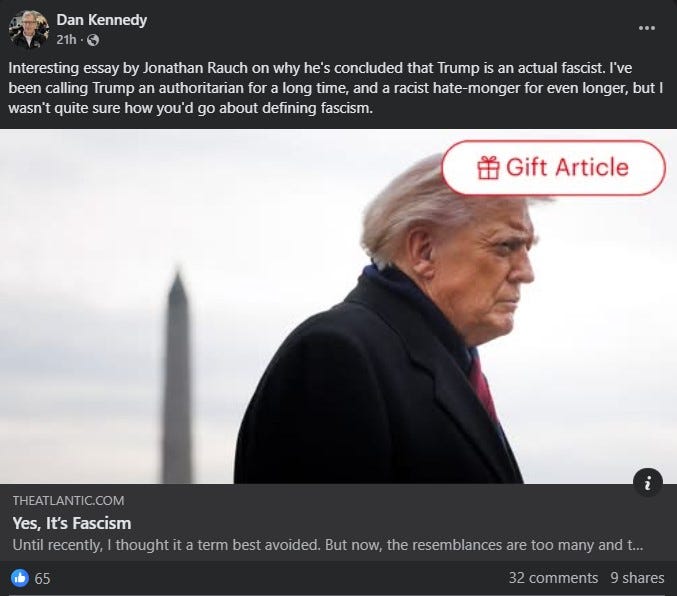The image size is (677, 596).
Task: Click the Gift Article badge
Action: point(554,168)
